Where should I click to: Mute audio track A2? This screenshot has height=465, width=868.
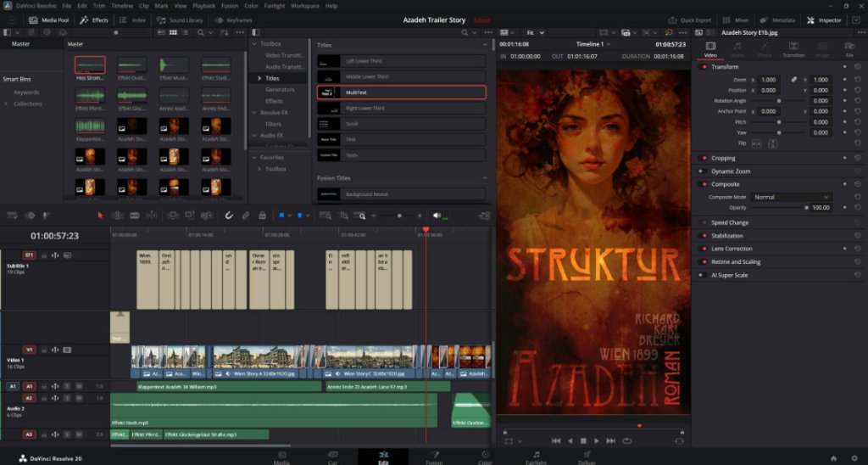pos(79,398)
